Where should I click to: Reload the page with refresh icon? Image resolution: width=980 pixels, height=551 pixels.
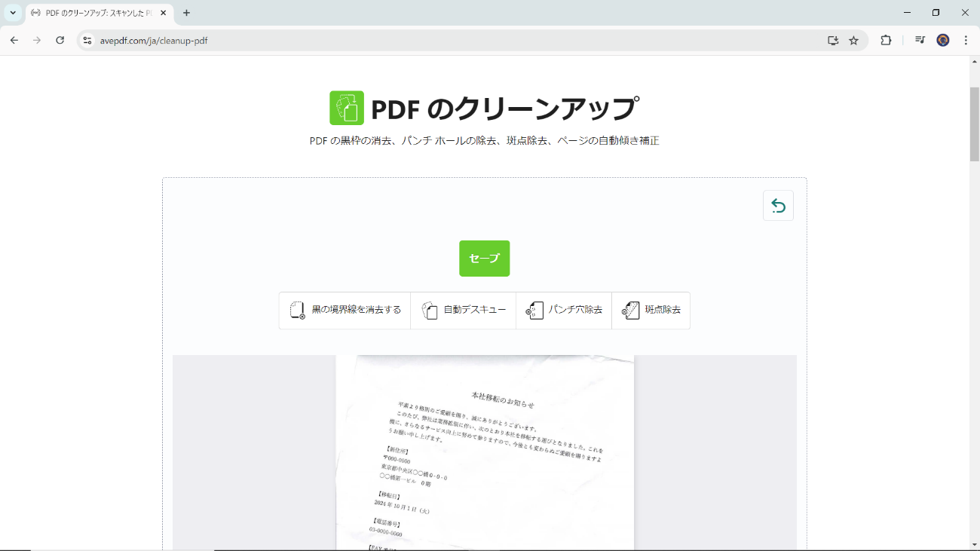coord(60,41)
